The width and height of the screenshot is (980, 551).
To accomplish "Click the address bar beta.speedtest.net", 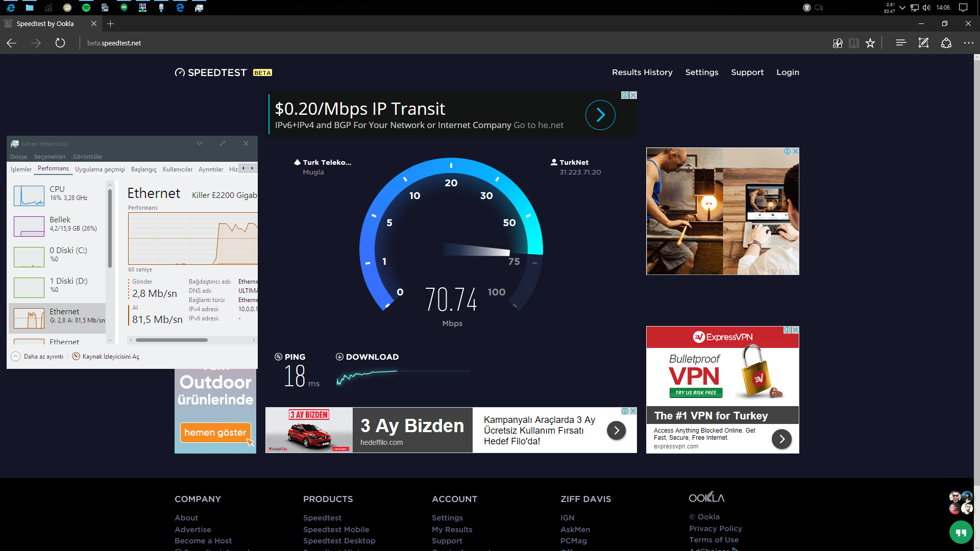I will [114, 43].
